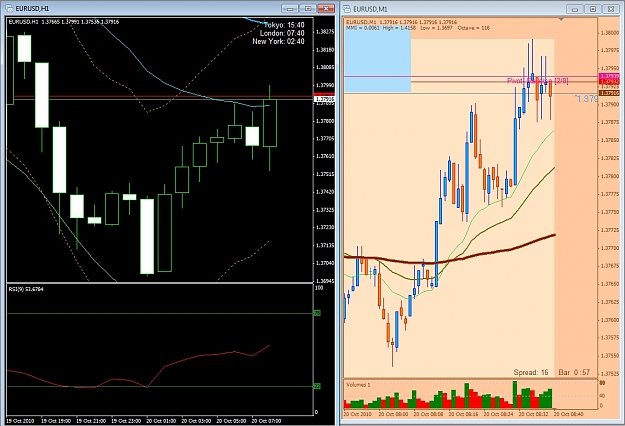Click the 'Tokyo: 15:40' clock label
Image resolution: width=625 pixels, height=426 pixels.
284,25
